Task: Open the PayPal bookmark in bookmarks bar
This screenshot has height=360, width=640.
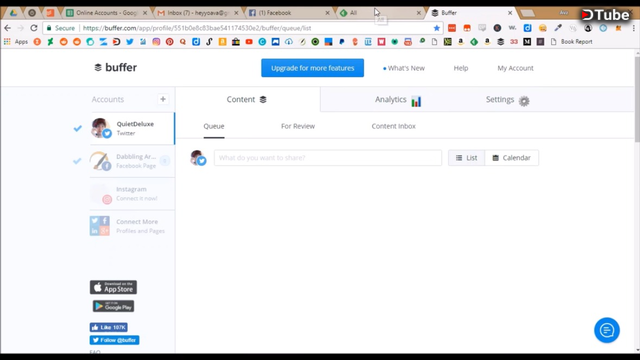Action: [342, 42]
